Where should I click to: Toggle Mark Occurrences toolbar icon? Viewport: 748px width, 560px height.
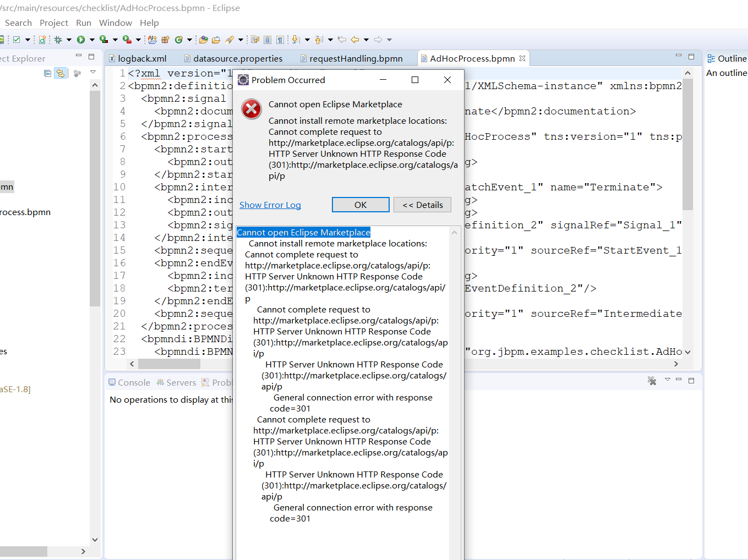255,40
